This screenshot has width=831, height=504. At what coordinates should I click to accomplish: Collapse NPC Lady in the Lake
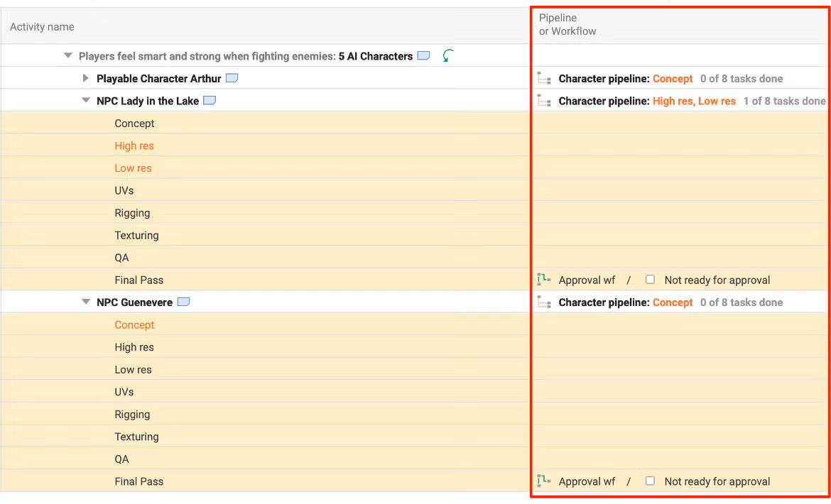coord(86,101)
